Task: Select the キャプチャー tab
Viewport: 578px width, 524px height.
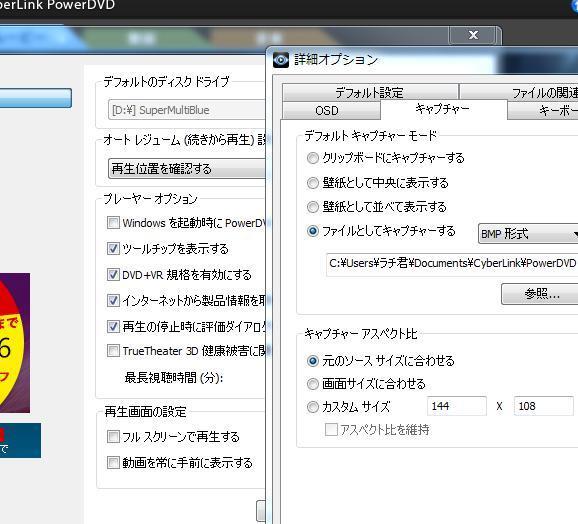Action: [x=443, y=109]
